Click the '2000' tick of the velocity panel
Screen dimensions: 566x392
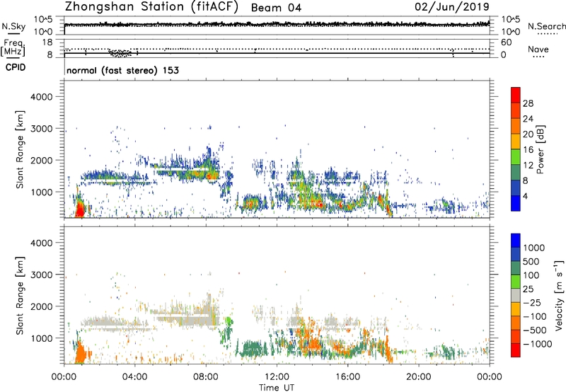pos(41,306)
